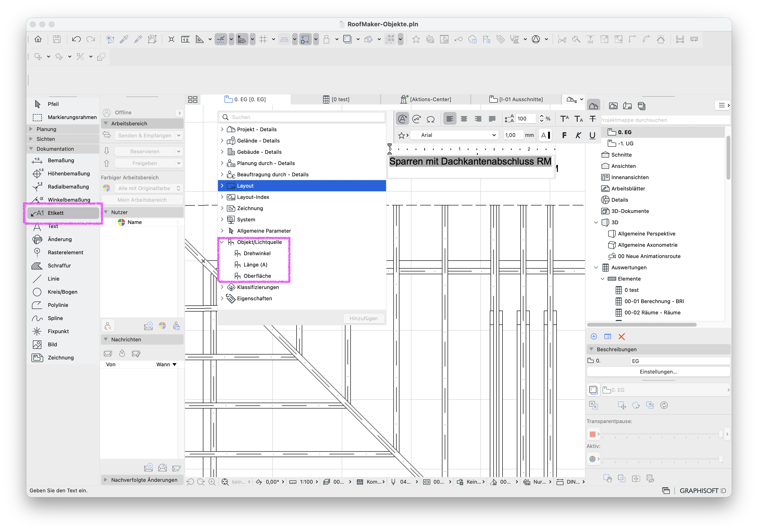Toggle underline U text formatting
The height and width of the screenshot is (532, 758).
pos(592,135)
